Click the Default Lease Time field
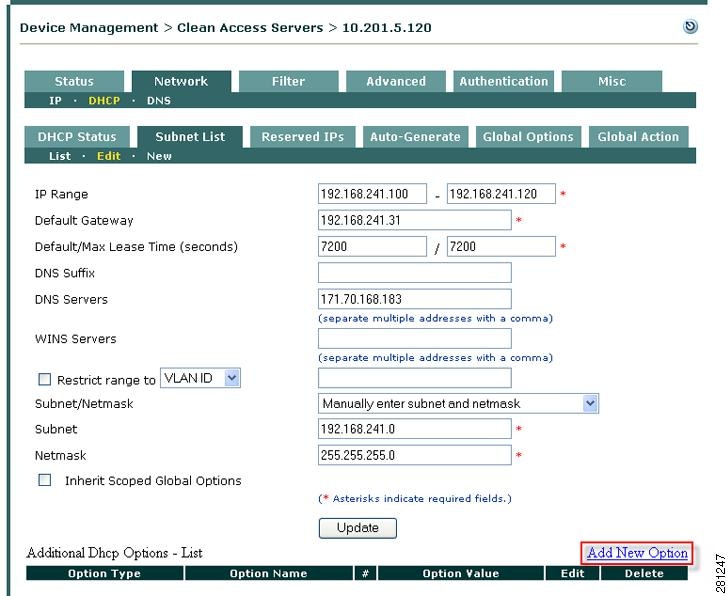This screenshot has width=728, height=596. click(x=372, y=246)
